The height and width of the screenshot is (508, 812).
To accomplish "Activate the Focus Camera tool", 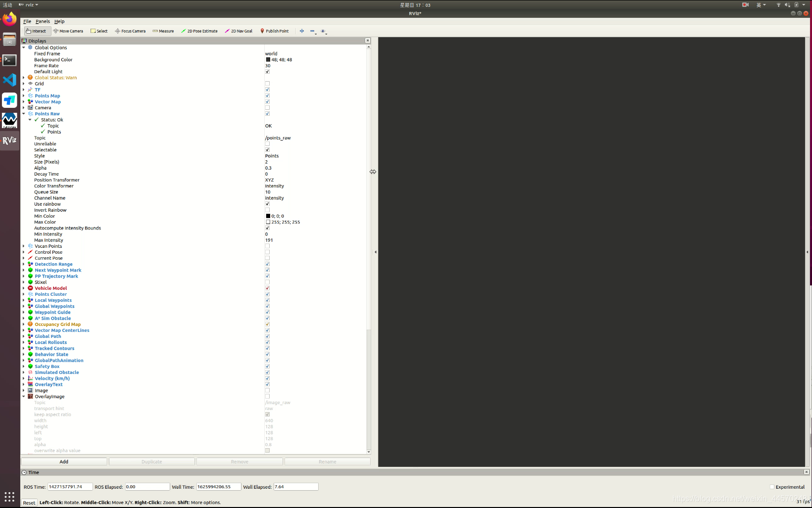I will [130, 31].
